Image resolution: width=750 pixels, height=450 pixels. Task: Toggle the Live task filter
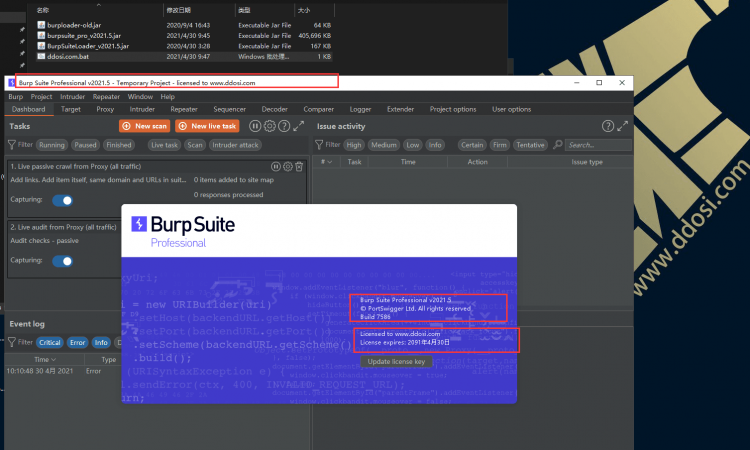click(164, 145)
